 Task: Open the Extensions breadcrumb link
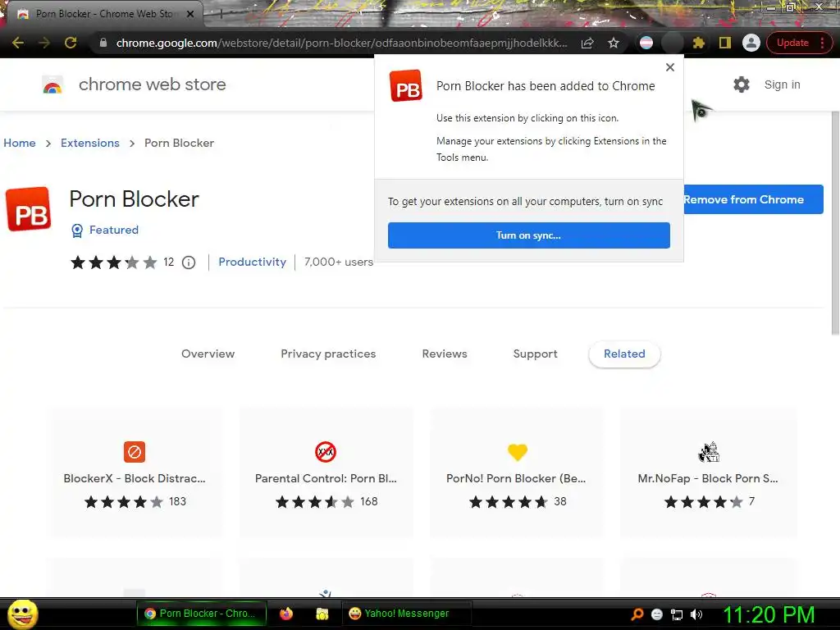pos(90,143)
